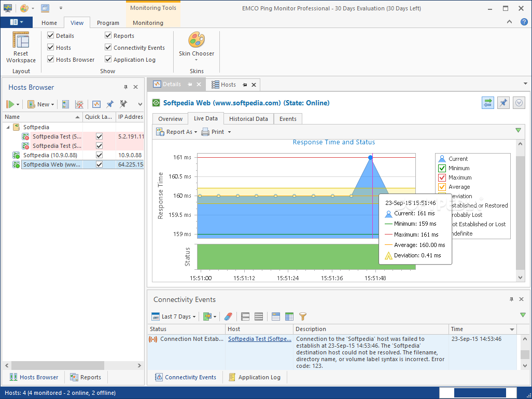Screen dimensions: 532x399
Task: Click the Reset Workspace icon
Action: pos(21,40)
